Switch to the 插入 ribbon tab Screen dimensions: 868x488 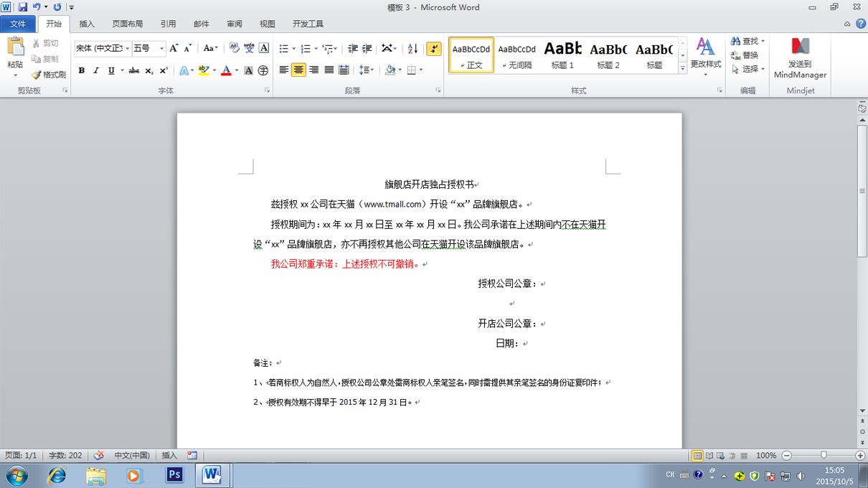[x=87, y=24]
